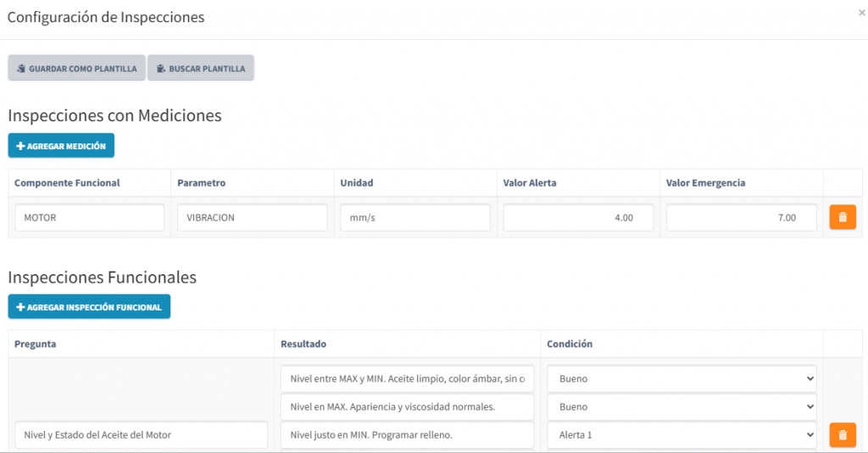Delete the MOTOR vibration measurement row
This screenshot has width=868, height=453.
842,217
